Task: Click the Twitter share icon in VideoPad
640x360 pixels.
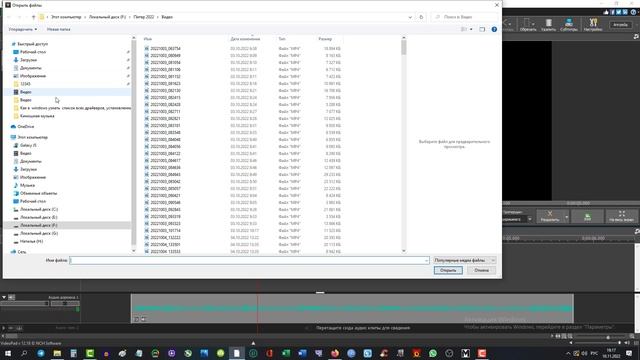Action: pyautogui.click(x=619, y=12)
